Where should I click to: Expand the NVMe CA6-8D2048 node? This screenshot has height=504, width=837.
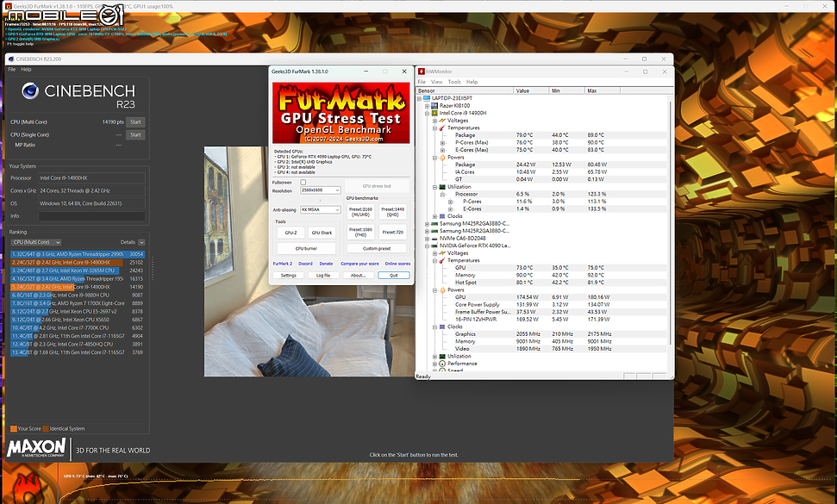point(427,239)
